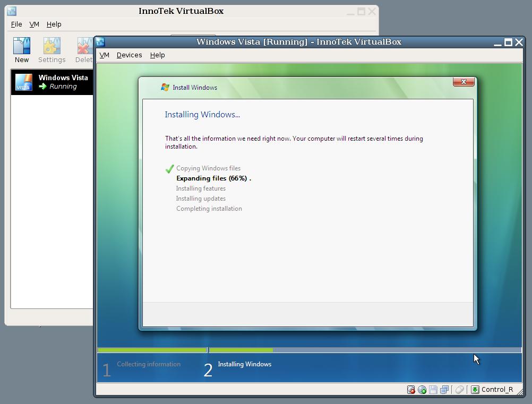Click the 'Control_R' host key label
Screen dimensions: 532x404
tap(497, 390)
